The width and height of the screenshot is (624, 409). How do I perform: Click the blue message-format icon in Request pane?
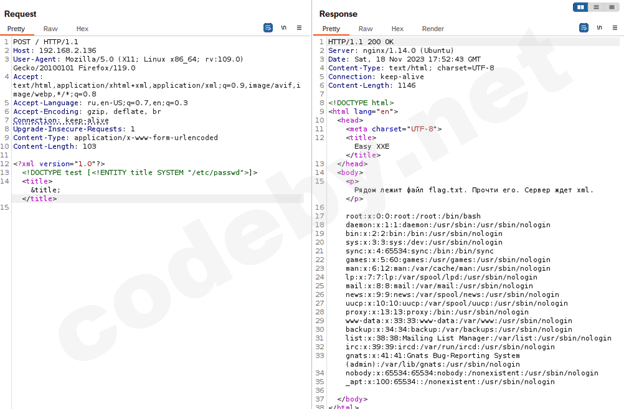(268, 28)
